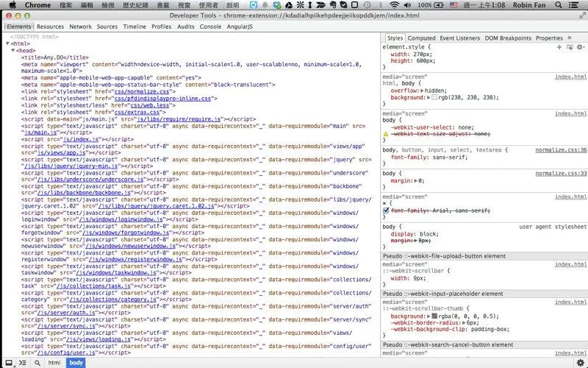Toggle element state icon in Styles pane

[570, 47]
